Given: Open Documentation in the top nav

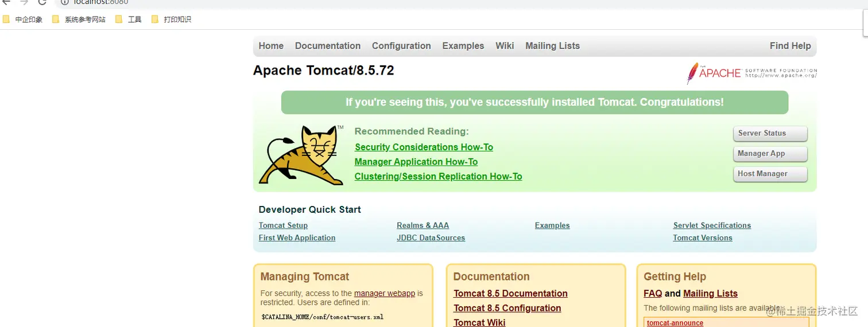Looking at the screenshot, I should [328, 46].
